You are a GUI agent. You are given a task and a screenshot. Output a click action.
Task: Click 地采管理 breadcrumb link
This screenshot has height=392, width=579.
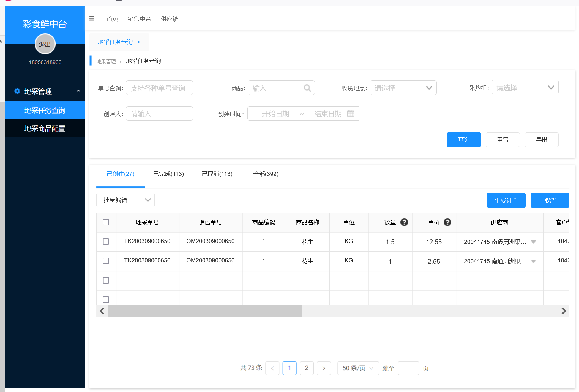click(106, 61)
